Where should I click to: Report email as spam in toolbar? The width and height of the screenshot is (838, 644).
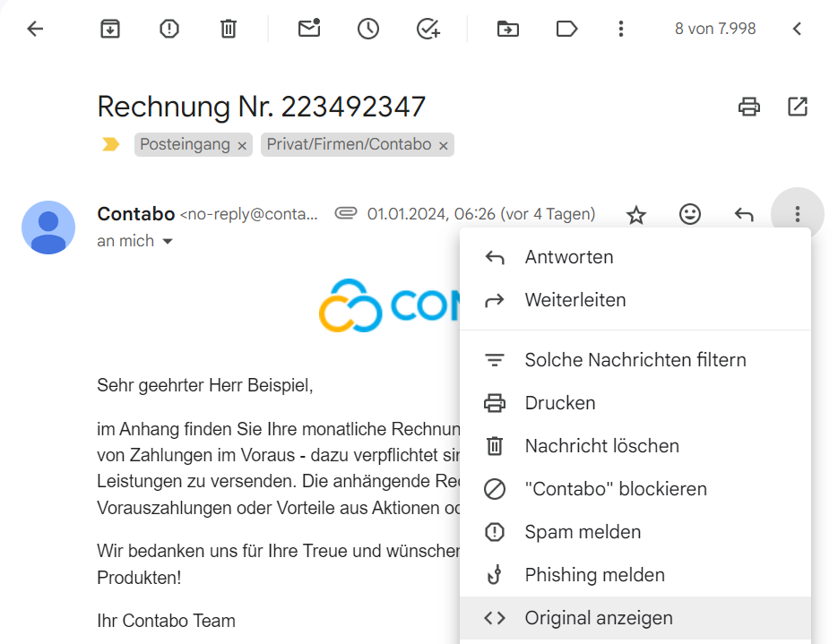click(x=168, y=29)
